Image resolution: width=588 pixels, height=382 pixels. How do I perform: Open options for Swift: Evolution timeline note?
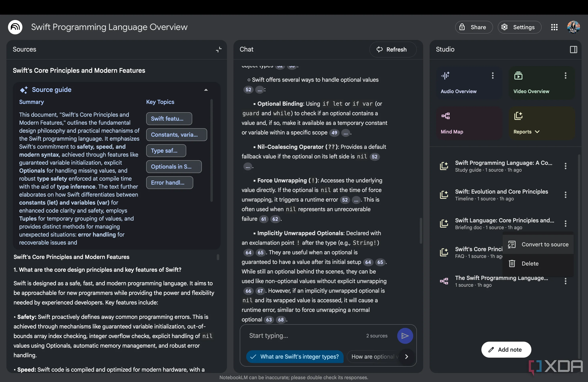565,195
